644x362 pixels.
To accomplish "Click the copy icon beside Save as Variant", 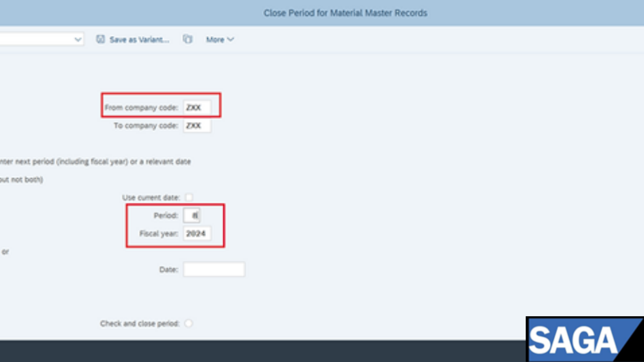I will [x=188, y=40].
